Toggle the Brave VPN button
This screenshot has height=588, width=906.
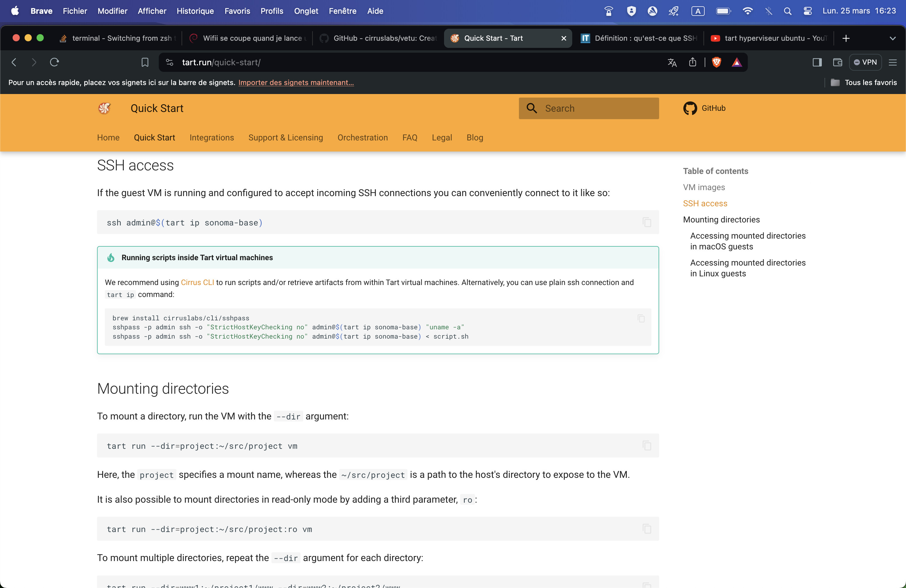[865, 62]
